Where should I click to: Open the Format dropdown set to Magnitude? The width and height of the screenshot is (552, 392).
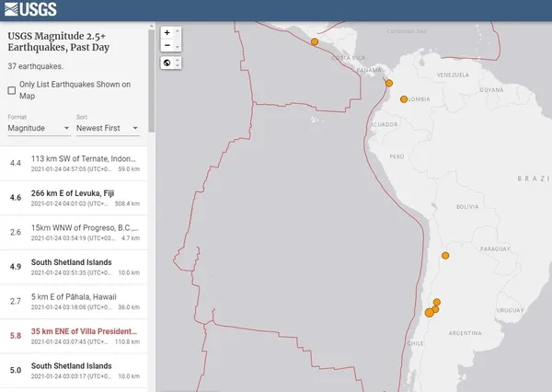point(39,129)
